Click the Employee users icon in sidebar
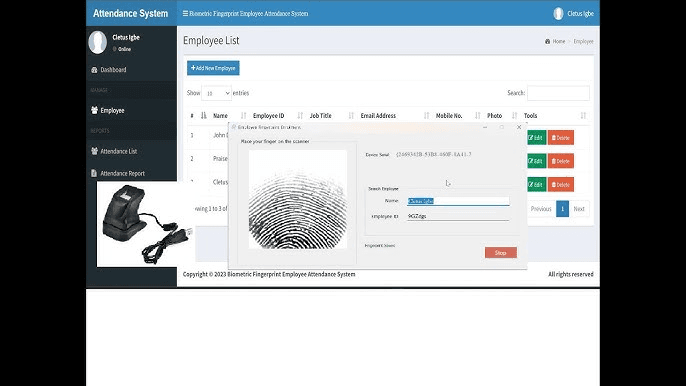Image resolution: width=686 pixels, height=386 pixels. (x=94, y=110)
